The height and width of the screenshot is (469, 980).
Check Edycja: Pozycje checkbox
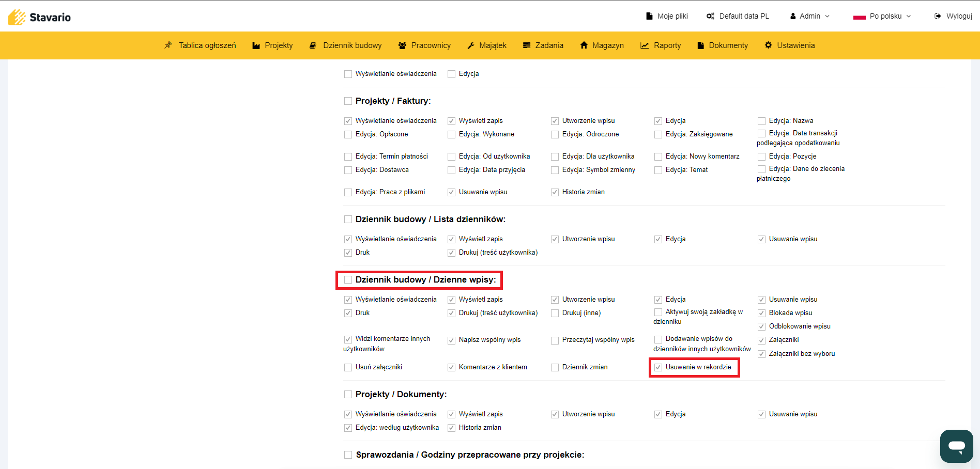[761, 157]
